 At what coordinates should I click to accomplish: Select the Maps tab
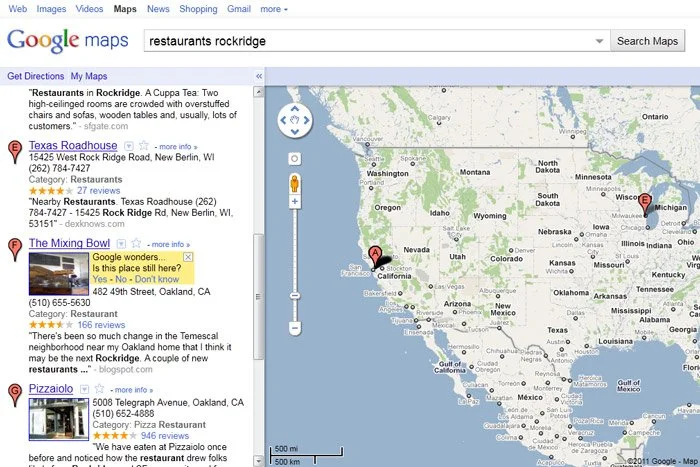click(x=125, y=9)
